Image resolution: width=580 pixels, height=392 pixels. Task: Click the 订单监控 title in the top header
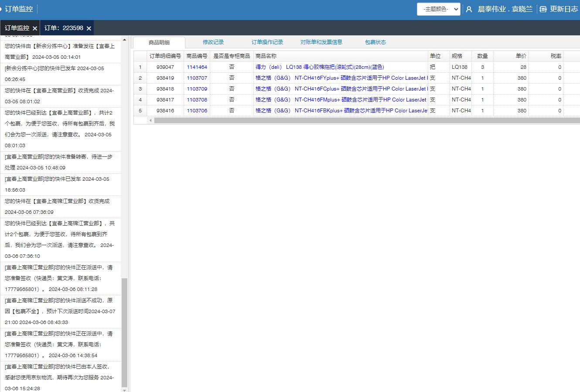click(19, 9)
